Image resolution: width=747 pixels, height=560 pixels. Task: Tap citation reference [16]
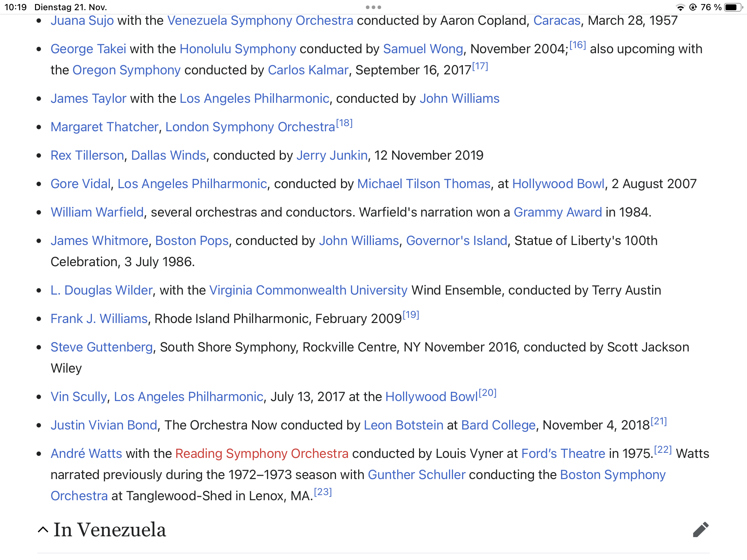[578, 45]
